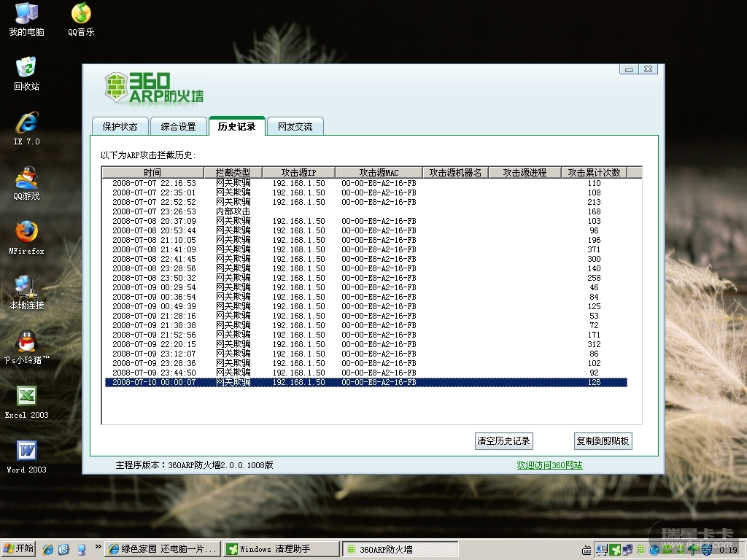Open the 欢迎访问360网站 link
Screen dimensions: 747x560
coord(549,464)
